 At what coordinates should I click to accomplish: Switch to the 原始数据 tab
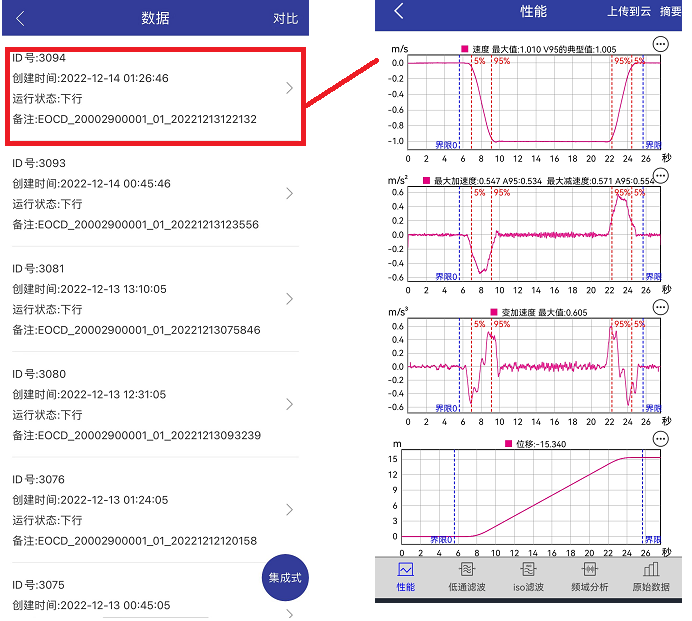[x=651, y=577]
